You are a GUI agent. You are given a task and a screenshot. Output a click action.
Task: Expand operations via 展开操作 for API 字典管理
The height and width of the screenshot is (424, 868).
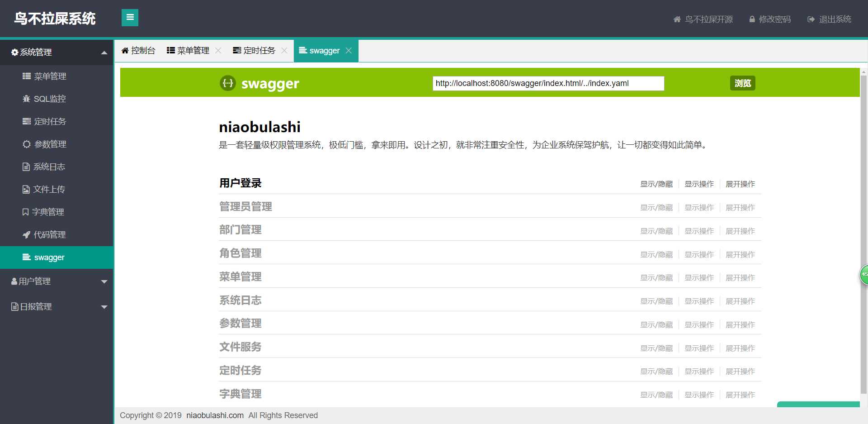740,395
